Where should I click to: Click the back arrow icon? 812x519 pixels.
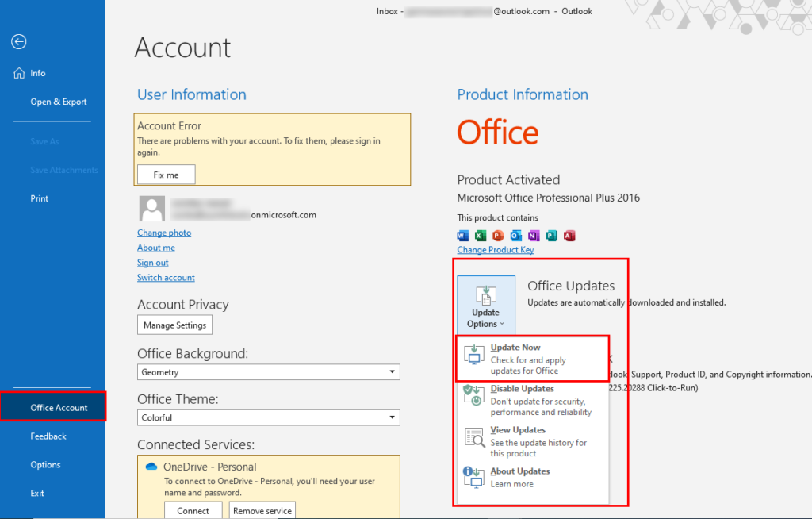coord(19,41)
